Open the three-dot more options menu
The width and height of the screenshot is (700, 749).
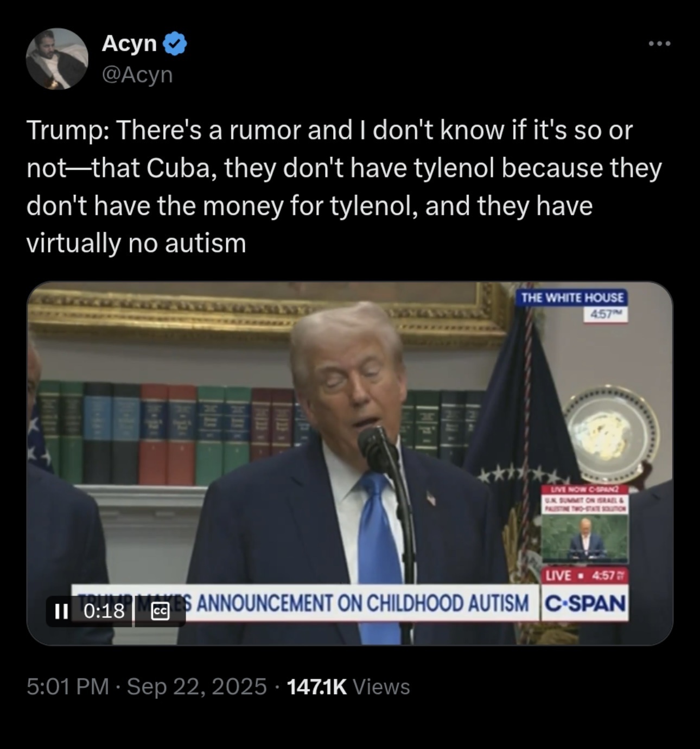(660, 43)
